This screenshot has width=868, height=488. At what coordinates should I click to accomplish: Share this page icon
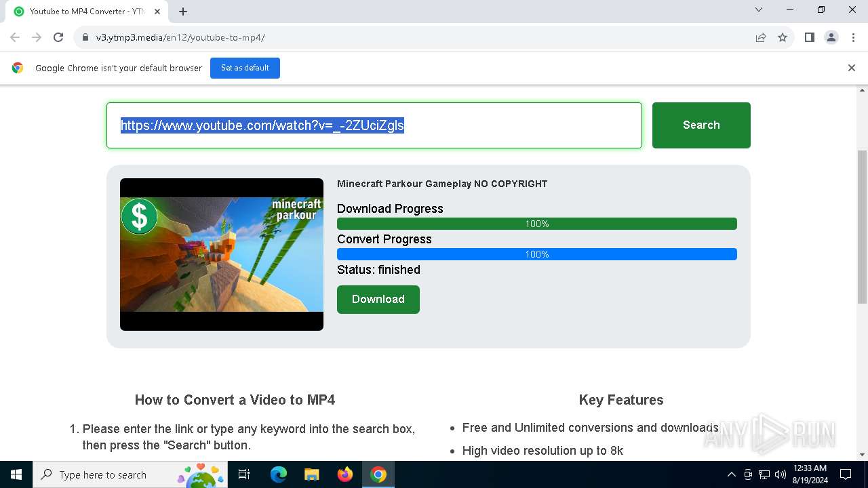[761, 37]
